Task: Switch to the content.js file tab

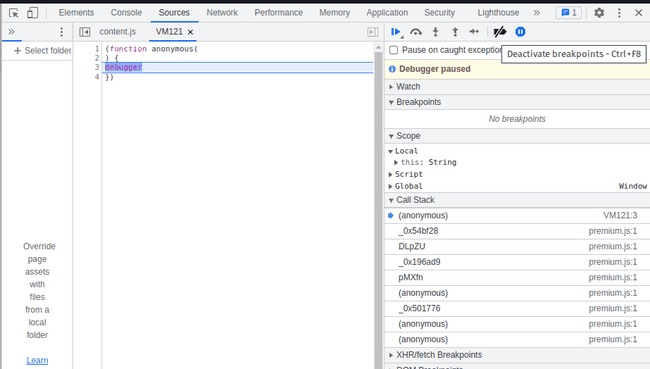Action: click(x=118, y=32)
